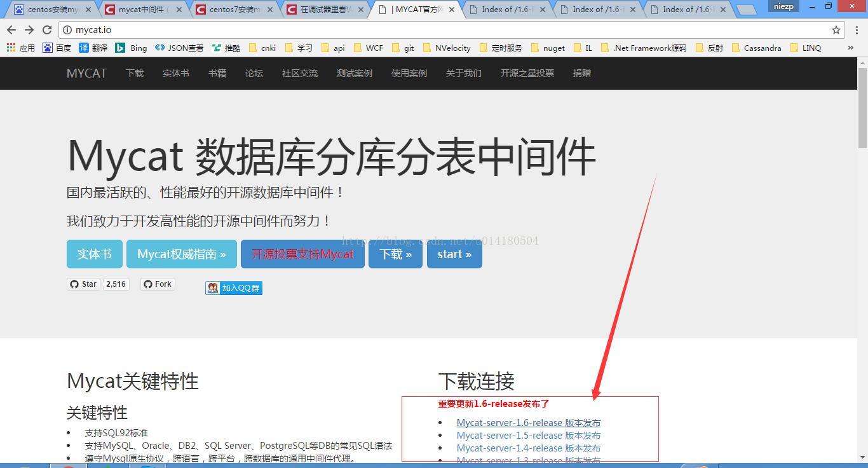868x468 pixels.
Task: Open Mycat-server-1.4-release 版本发布 link
Action: pyautogui.click(x=529, y=448)
